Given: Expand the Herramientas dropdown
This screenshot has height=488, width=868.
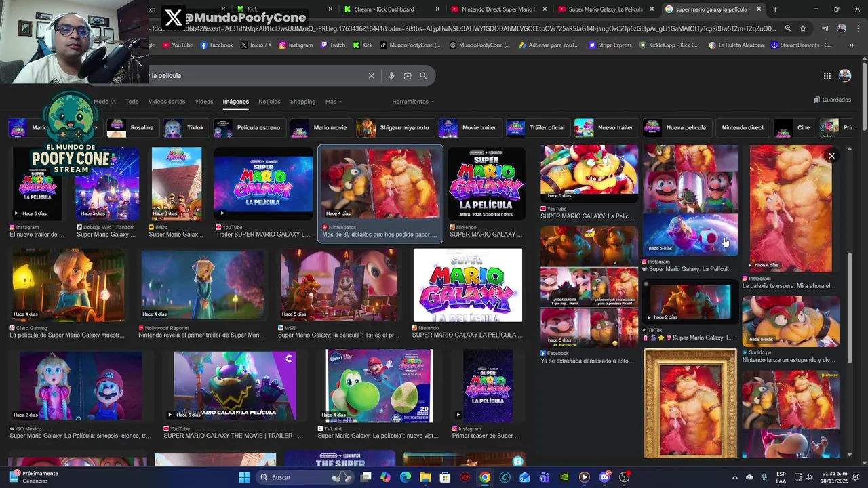Looking at the screenshot, I should pos(413,102).
